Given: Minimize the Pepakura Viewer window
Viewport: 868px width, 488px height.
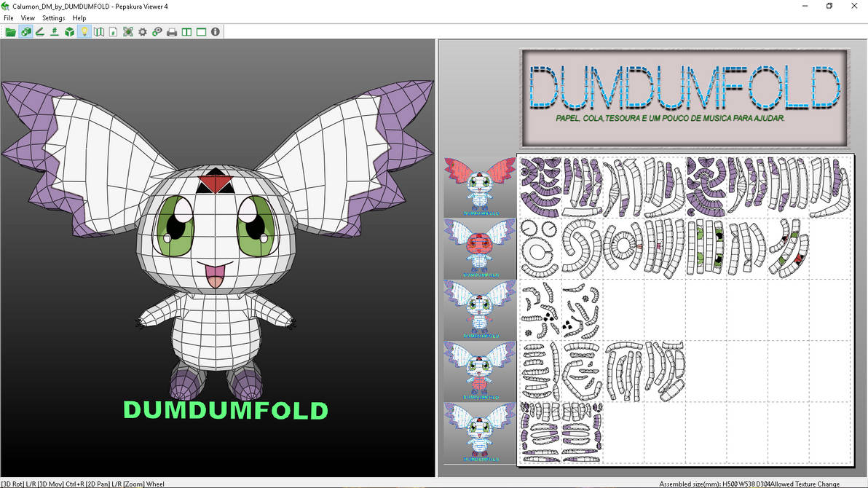Looking at the screenshot, I should tap(805, 6).
